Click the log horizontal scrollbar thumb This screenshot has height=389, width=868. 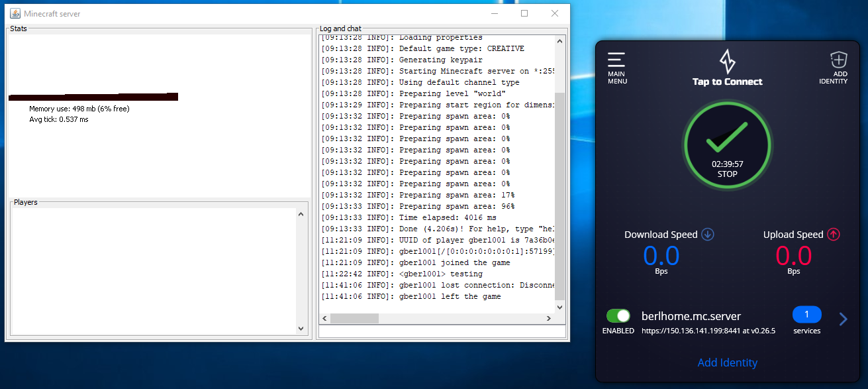[x=354, y=318]
